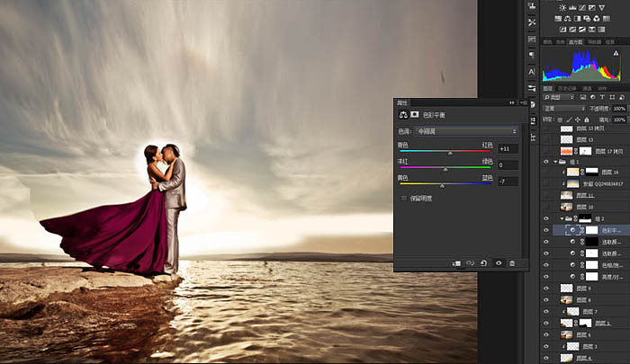Toggle visibility of layer 9
Image resolution: width=630 pixels, height=364 pixels.
(545, 289)
